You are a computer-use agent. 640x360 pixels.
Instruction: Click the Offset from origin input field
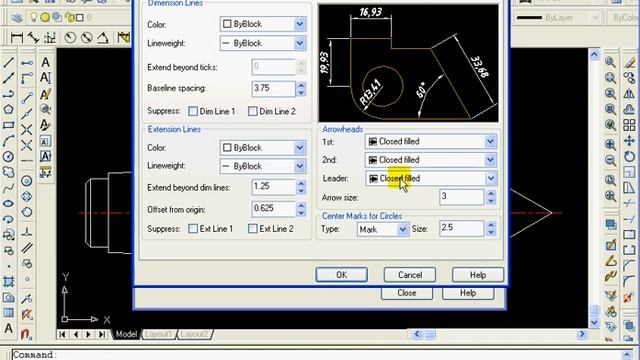coord(273,209)
